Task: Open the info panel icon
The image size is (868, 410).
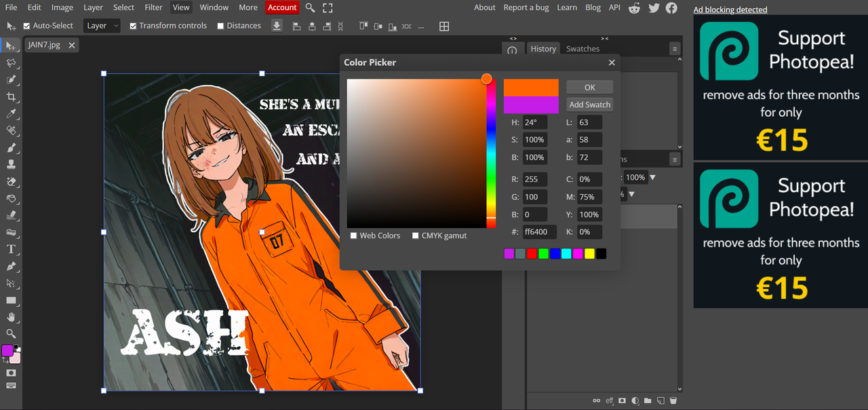Action: click(512, 50)
